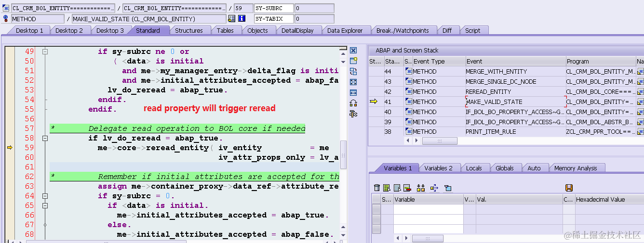Switch to the Desktop 2 tab
Screen dimensions: 644x243
click(x=69, y=30)
